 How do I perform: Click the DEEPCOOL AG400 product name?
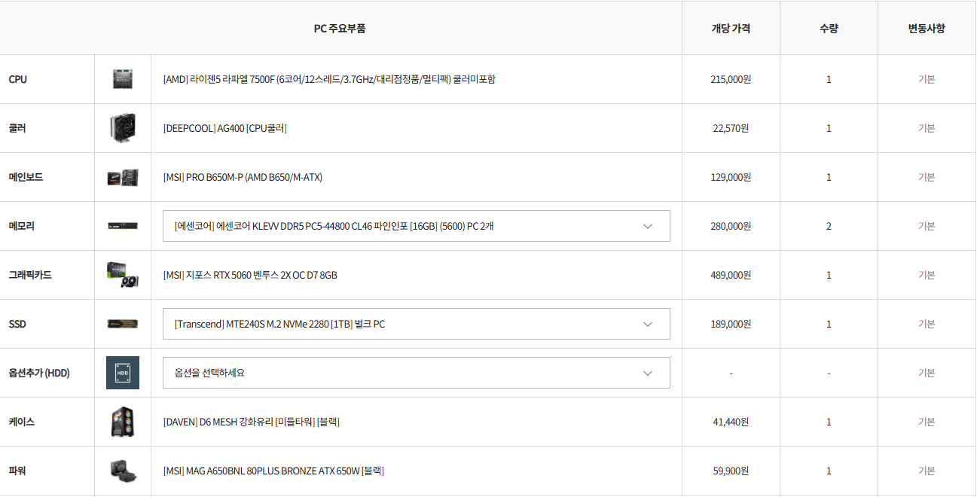pyautogui.click(x=224, y=128)
